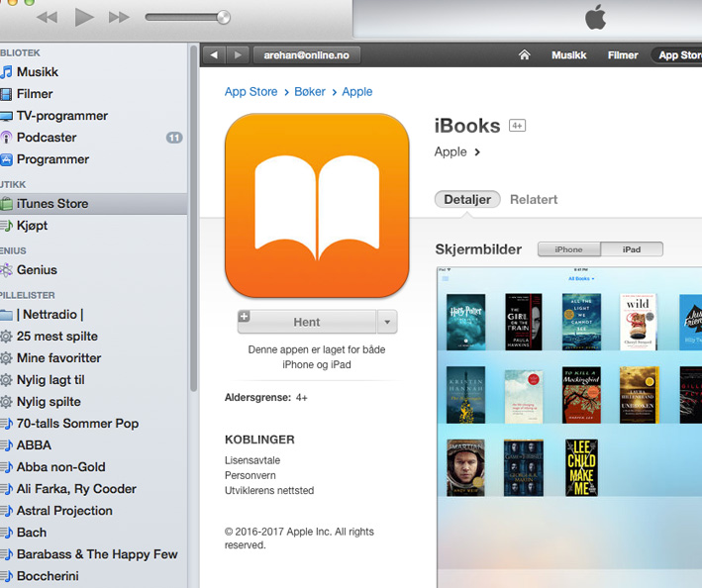Click the fast-forward playback button
This screenshot has width=702, height=588.
(x=119, y=18)
